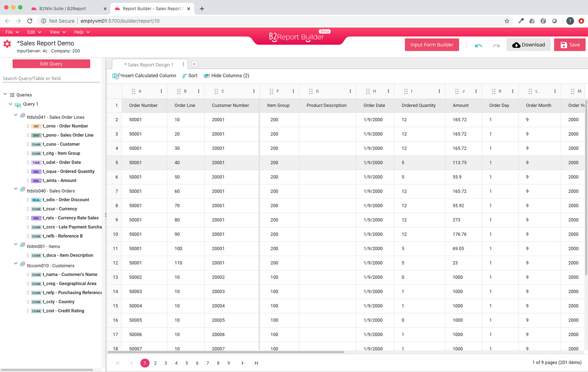Screen dimensions: 588x372
Task: Click the Download button
Action: pyautogui.click(x=528, y=45)
